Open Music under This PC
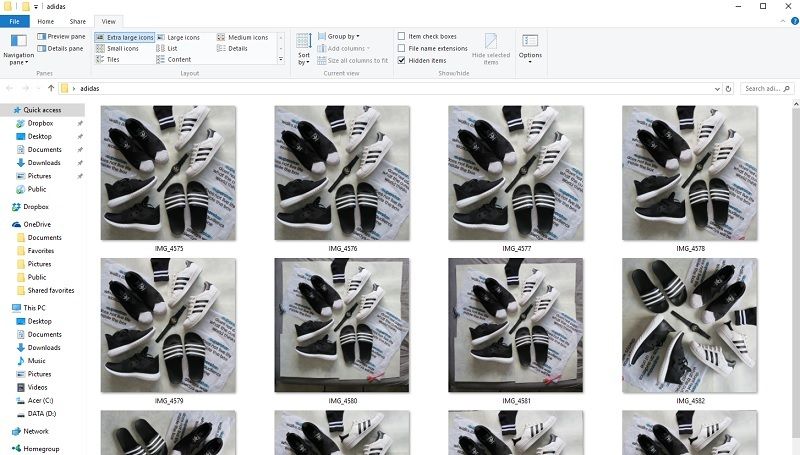 37,360
